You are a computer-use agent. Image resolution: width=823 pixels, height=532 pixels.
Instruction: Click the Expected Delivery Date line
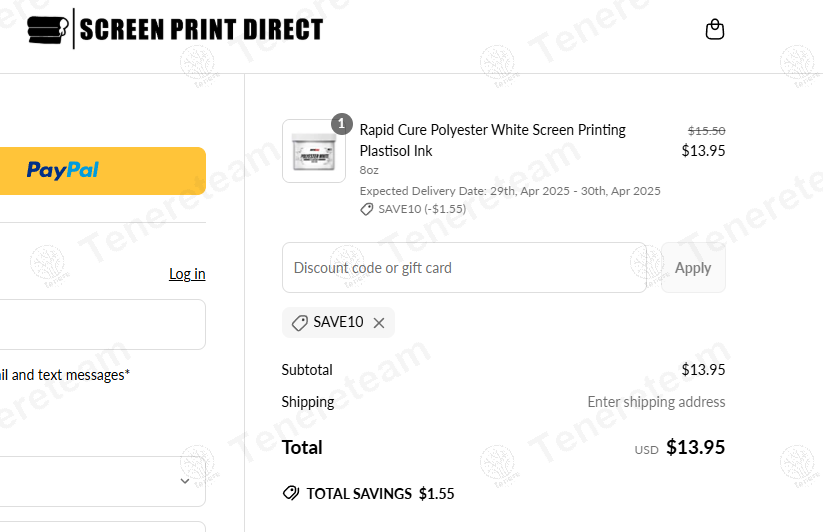point(510,191)
